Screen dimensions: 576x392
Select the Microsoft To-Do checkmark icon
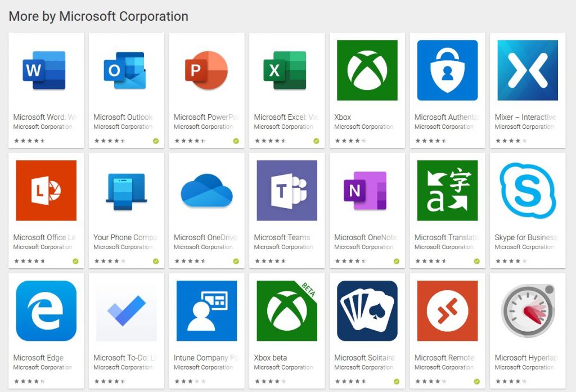(127, 311)
